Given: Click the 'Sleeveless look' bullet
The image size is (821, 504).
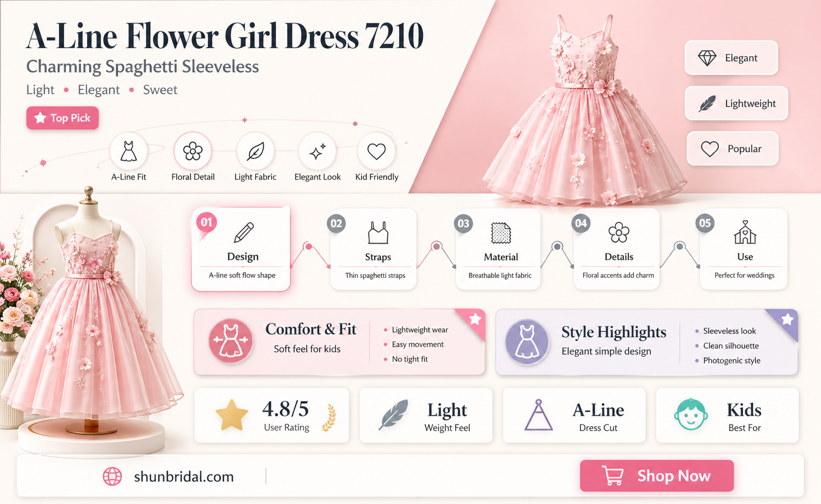Looking at the screenshot, I should 730,331.
